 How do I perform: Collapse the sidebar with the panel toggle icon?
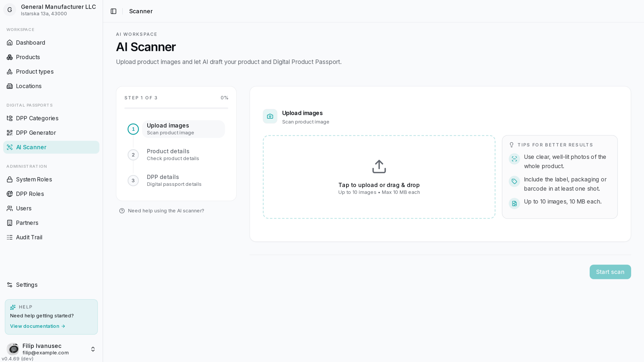[x=113, y=11]
